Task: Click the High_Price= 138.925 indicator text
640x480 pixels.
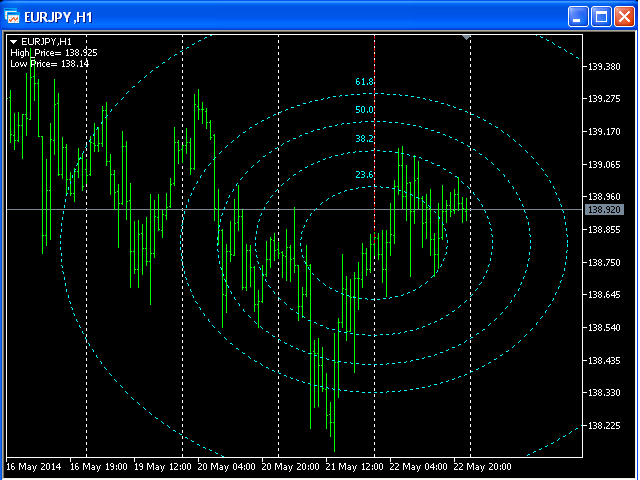Action: 54,53
